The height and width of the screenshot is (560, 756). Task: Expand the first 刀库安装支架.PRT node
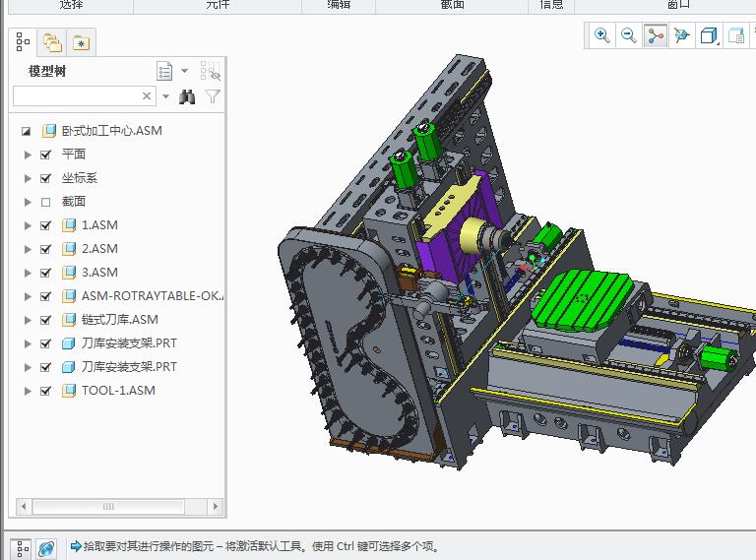tap(28, 343)
